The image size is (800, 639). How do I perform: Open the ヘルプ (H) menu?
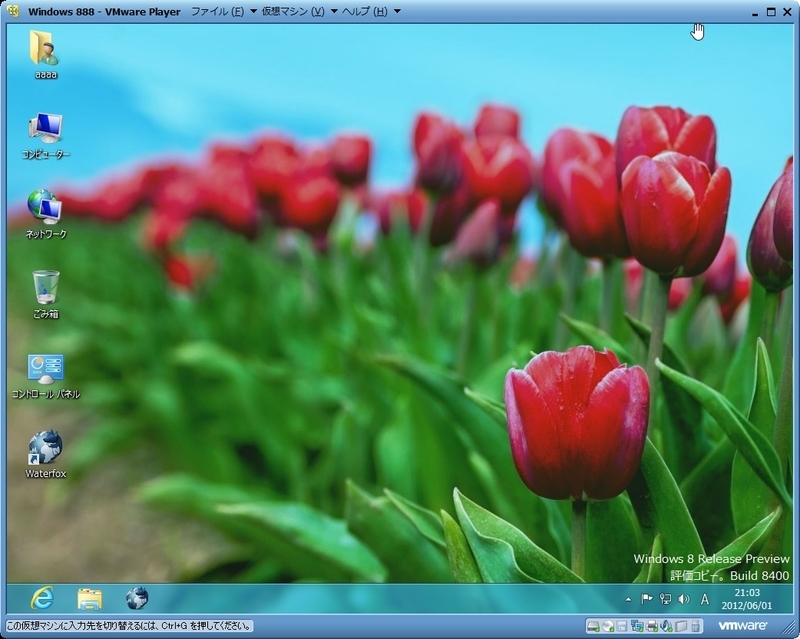click(365, 11)
